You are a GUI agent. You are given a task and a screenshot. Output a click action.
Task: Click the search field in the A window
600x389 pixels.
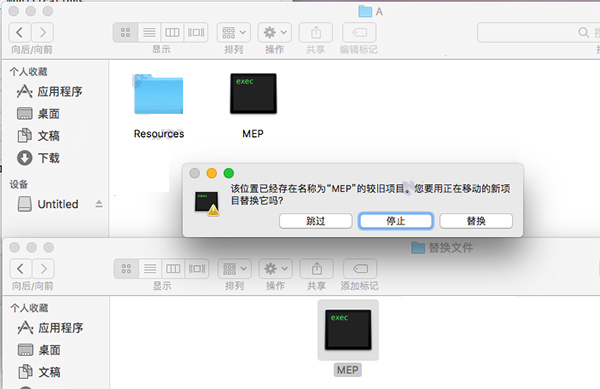tap(538, 33)
